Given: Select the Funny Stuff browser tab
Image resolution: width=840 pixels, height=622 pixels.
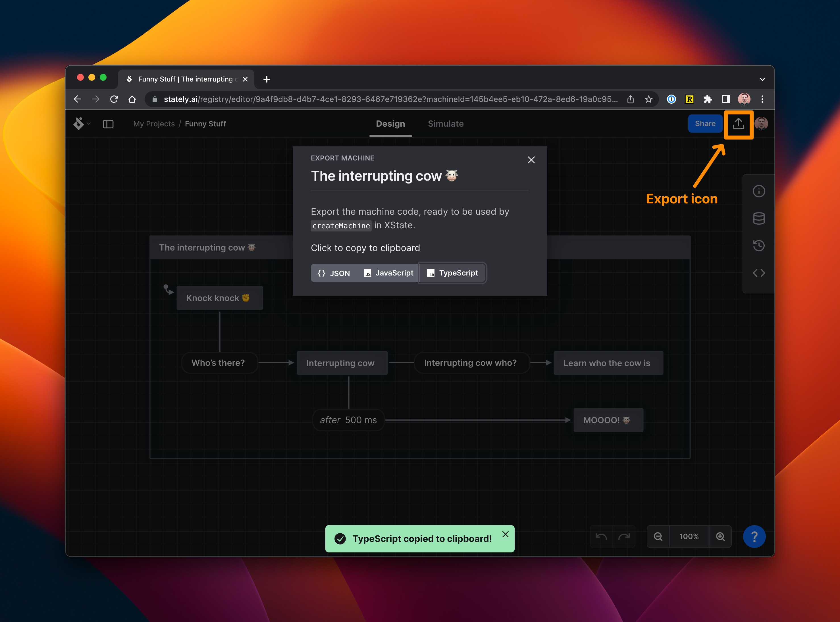Looking at the screenshot, I should pos(186,79).
